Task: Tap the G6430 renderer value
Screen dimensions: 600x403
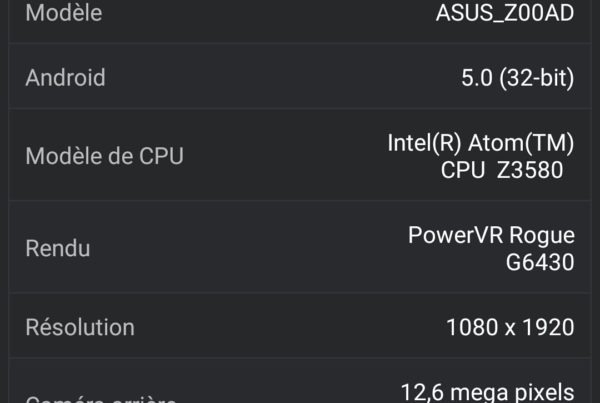Action: click(540, 262)
